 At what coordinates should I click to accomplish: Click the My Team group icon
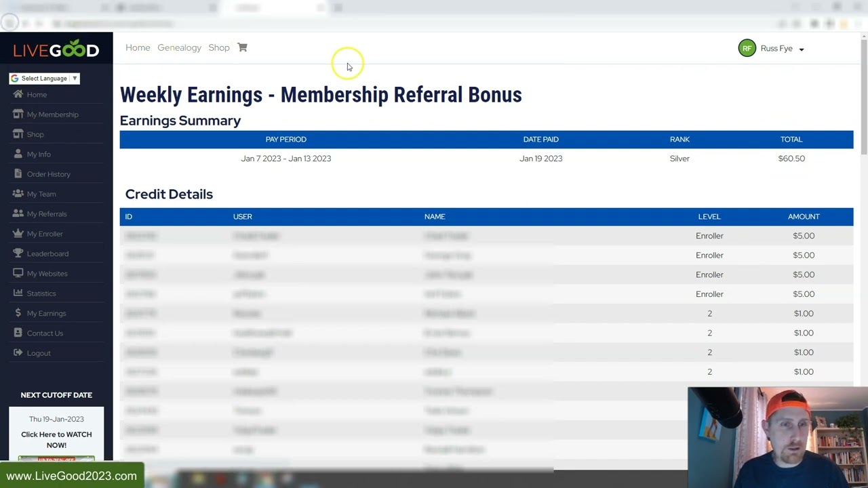click(18, 194)
